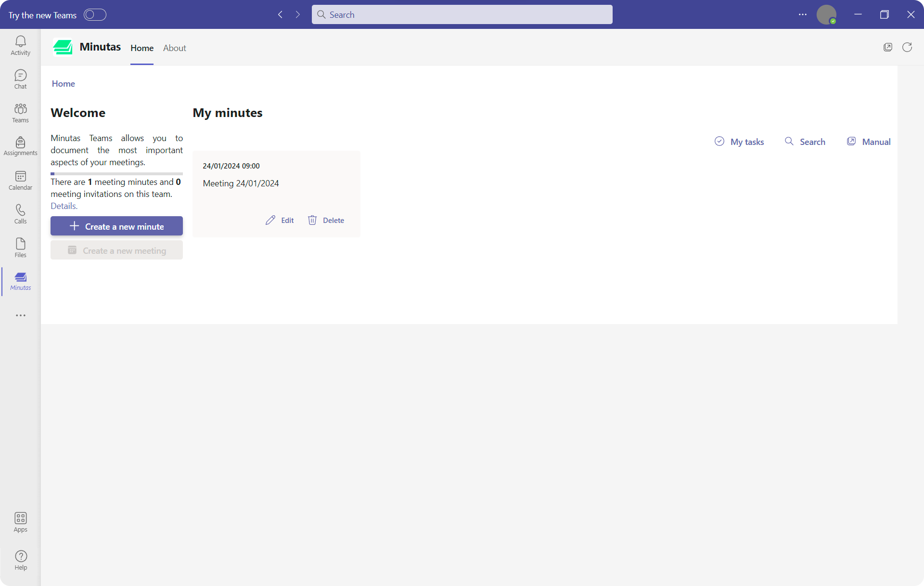Open the Details link
Viewport: 924px width, 586px height.
(x=64, y=206)
